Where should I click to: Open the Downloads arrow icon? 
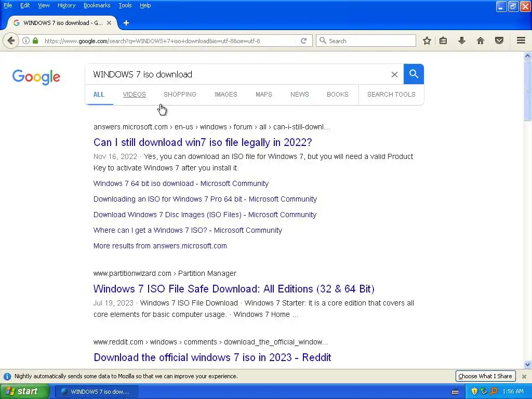(x=461, y=41)
